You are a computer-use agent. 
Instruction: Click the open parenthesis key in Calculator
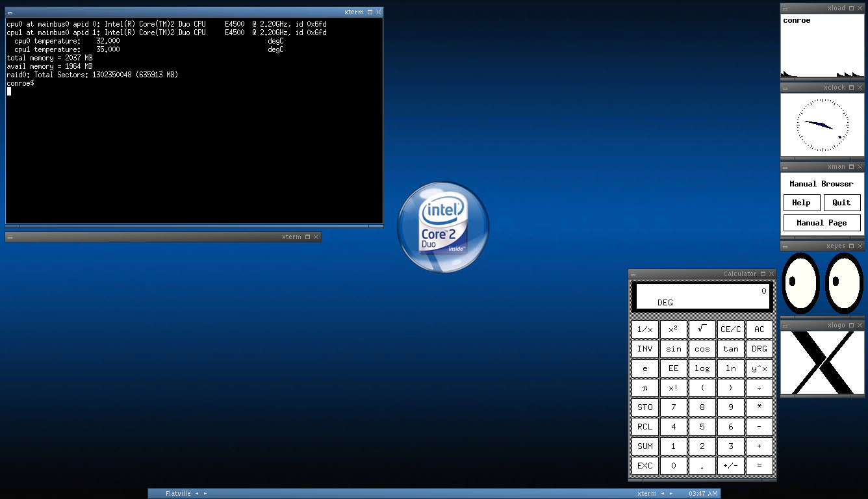[702, 388]
